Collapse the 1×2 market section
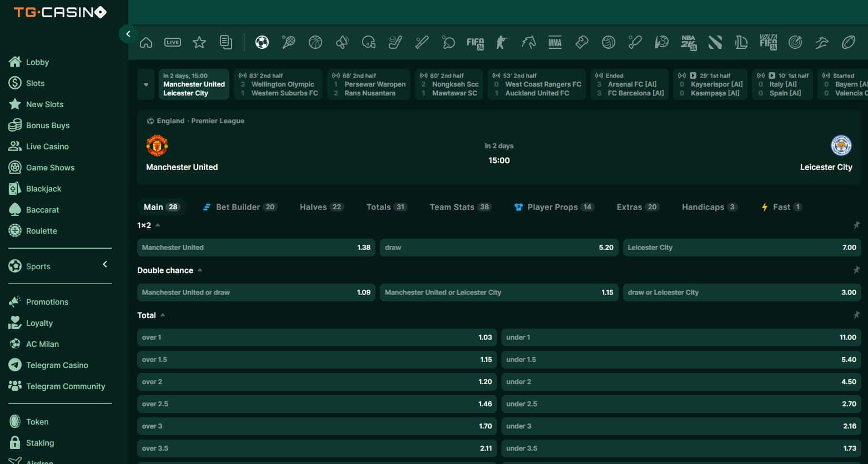 coord(158,225)
